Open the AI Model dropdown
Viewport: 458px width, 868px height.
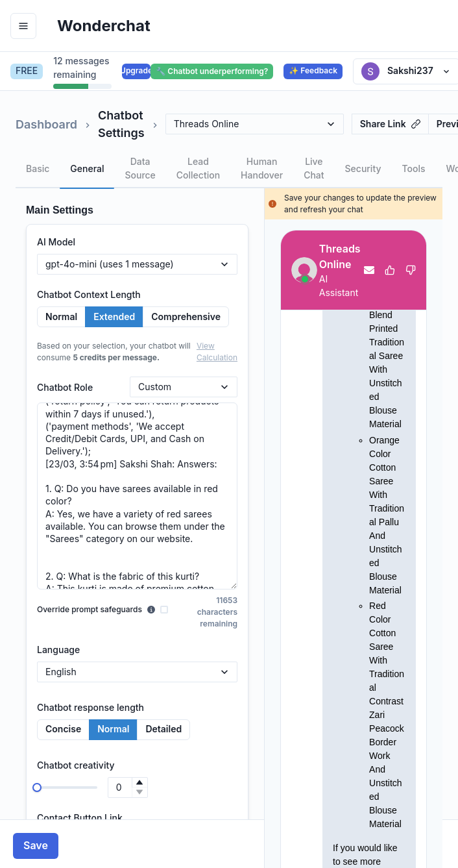(x=137, y=264)
